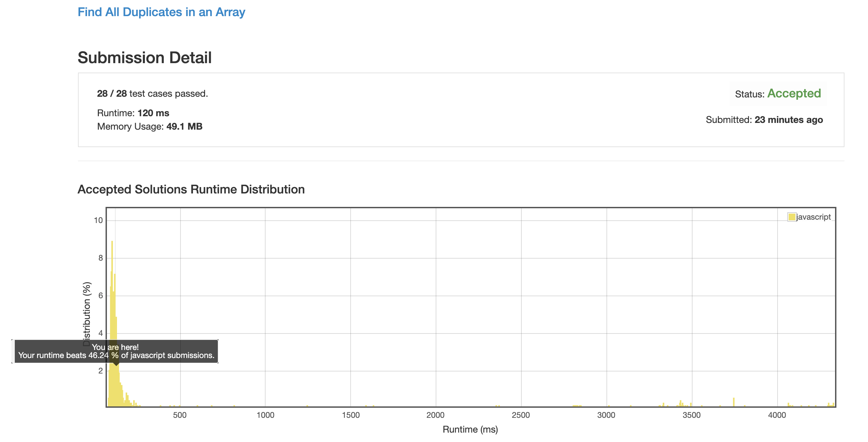
Task: Click the Submission Detail heading
Action: click(x=145, y=57)
